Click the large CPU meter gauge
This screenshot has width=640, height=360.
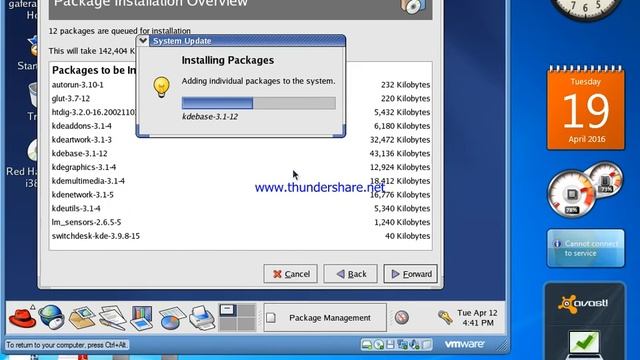coord(571,194)
